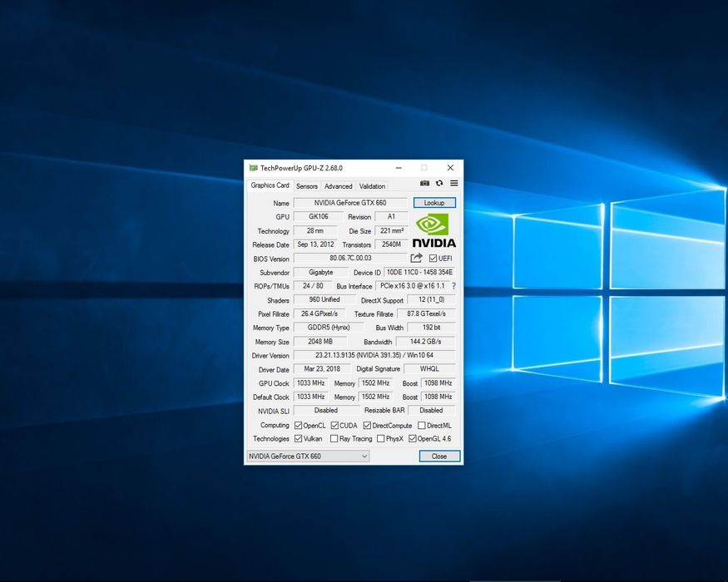
Task: Click the refresh icon in GPU-Z
Action: coord(439,184)
